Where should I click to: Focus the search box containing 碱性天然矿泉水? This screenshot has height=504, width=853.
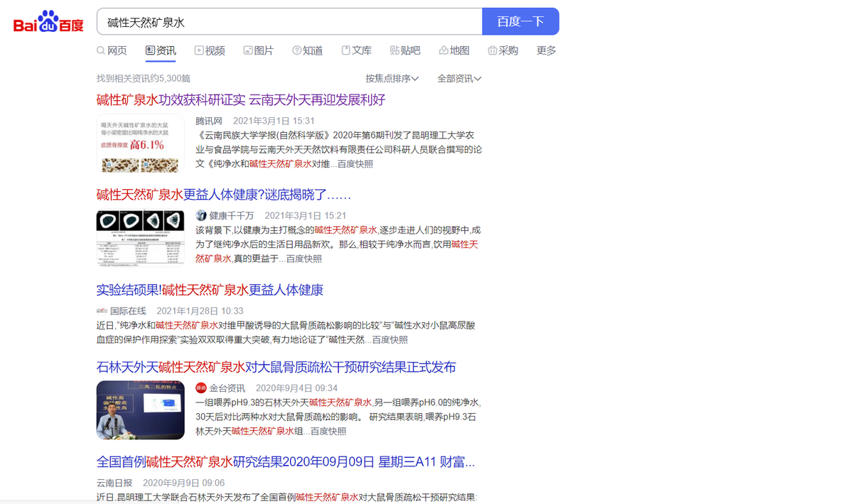(x=289, y=21)
